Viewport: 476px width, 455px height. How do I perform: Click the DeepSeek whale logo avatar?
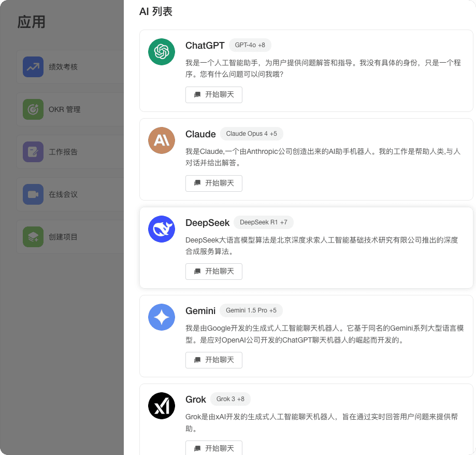[x=162, y=229]
